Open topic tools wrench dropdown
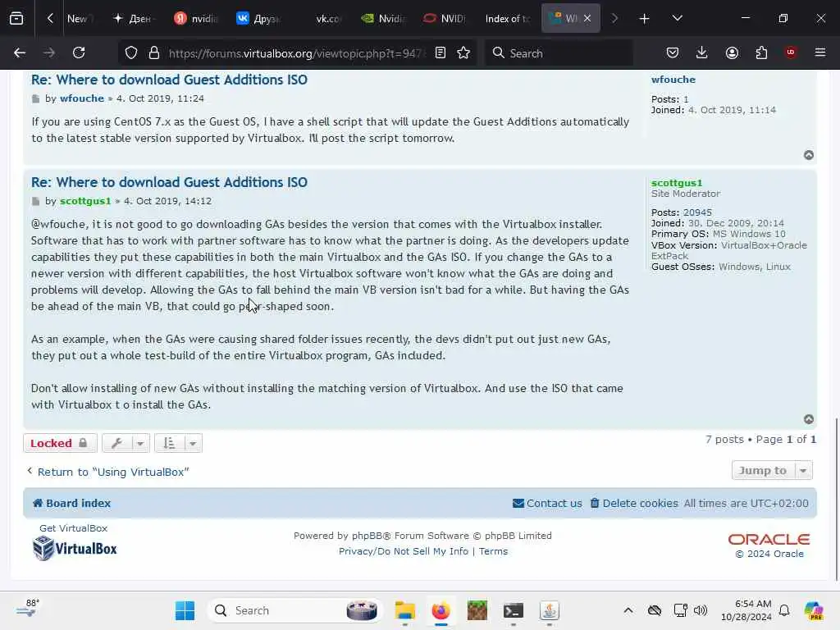The width and height of the screenshot is (840, 630). 126,443
